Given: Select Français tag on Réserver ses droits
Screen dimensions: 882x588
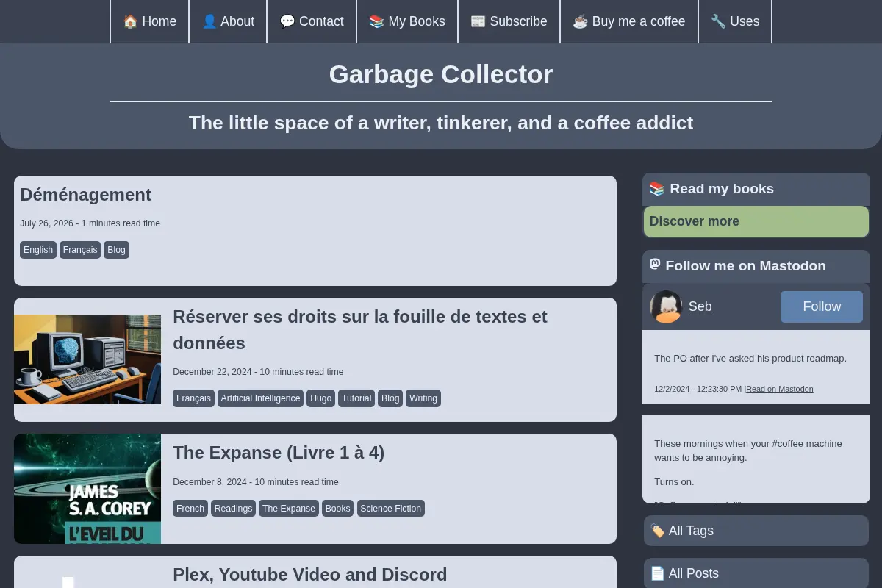Looking at the screenshot, I should point(193,398).
